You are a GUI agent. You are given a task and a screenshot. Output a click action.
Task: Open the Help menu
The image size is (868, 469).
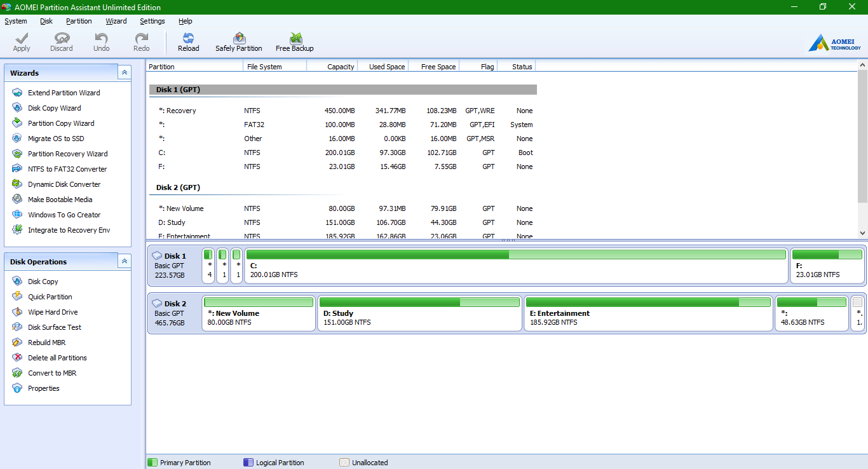click(x=186, y=21)
